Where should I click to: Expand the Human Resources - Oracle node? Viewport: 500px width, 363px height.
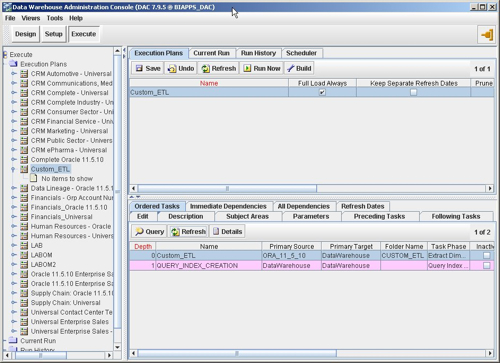pyautogui.click(x=14, y=226)
